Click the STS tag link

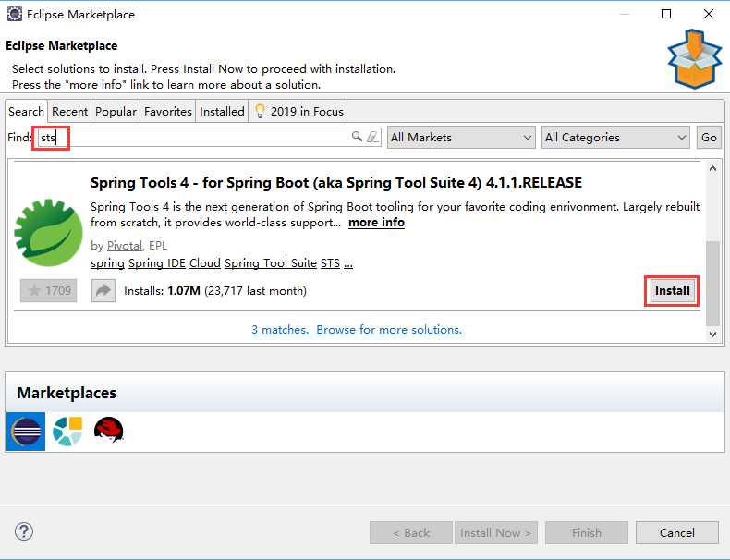330,263
